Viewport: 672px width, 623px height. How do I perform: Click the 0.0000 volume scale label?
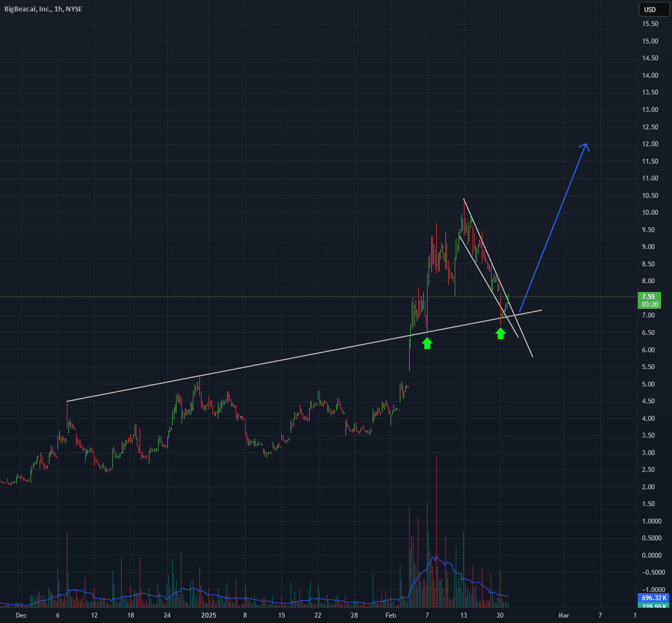pos(651,556)
